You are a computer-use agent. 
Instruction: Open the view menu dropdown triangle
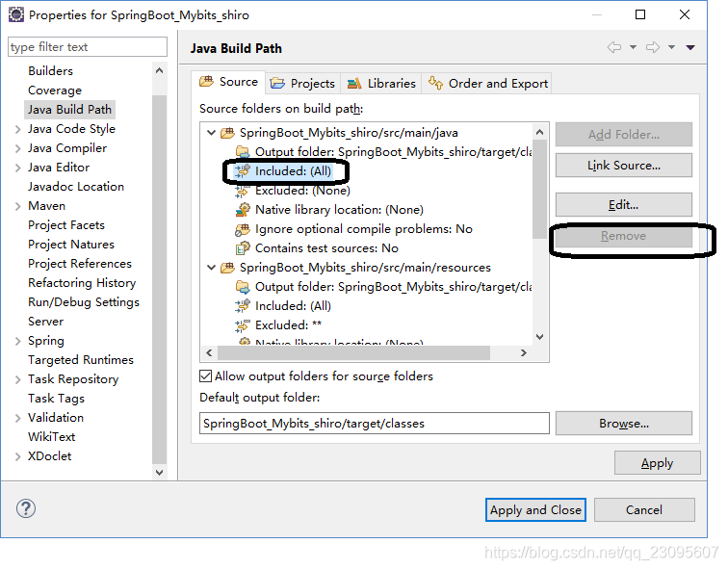pyautogui.click(x=690, y=47)
